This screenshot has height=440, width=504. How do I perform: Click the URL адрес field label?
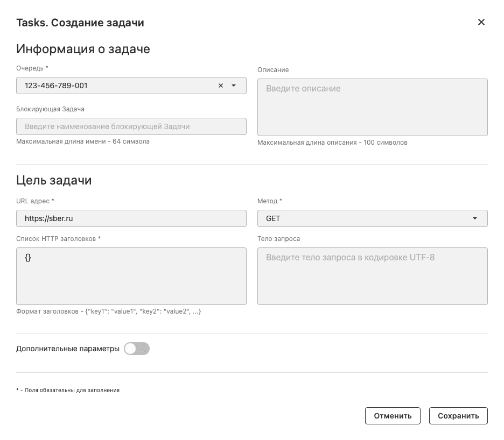pyautogui.click(x=35, y=201)
